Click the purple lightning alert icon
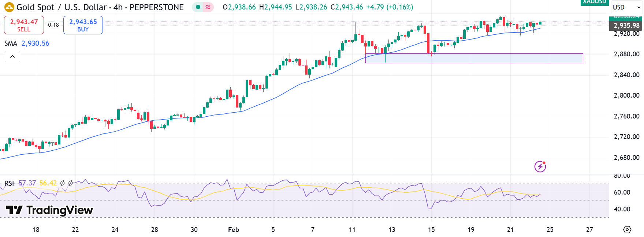Screen dimensions: 644x237 pos(540,166)
